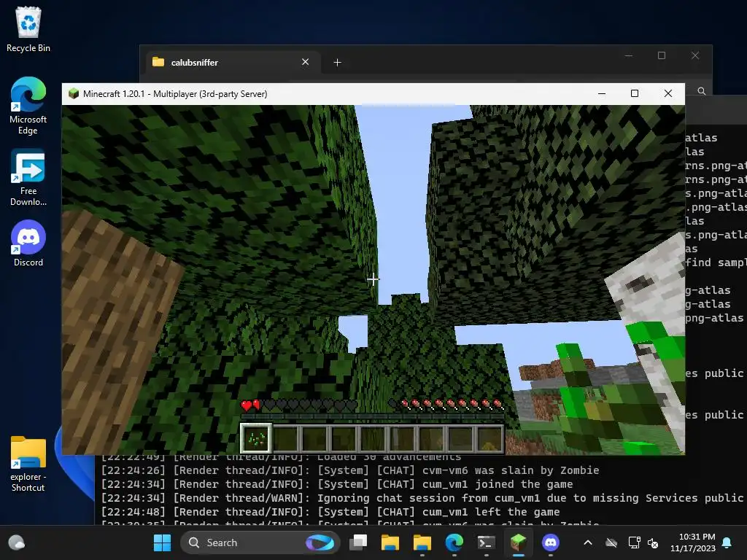Open the weather widget on the taskbar
The width and height of the screenshot is (747, 560).
17,542
